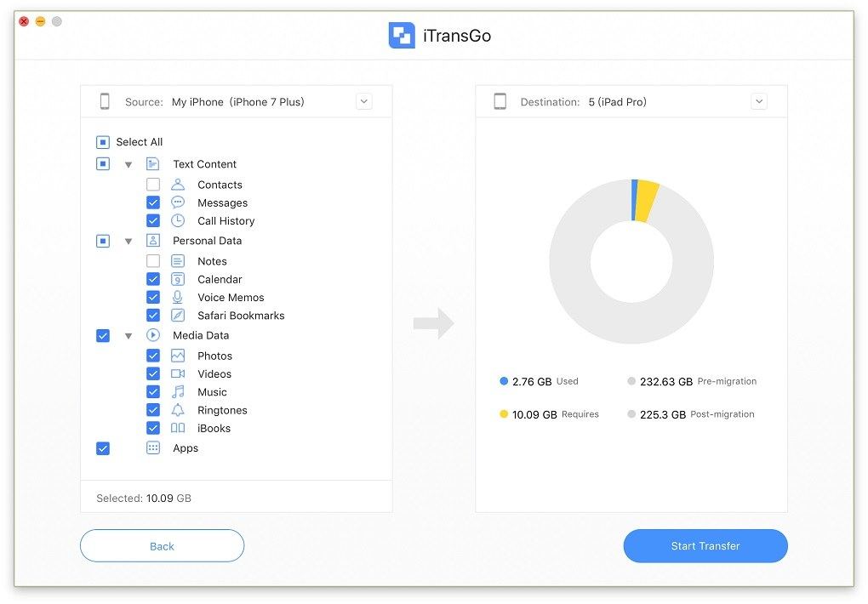Click the Back button

click(163, 546)
